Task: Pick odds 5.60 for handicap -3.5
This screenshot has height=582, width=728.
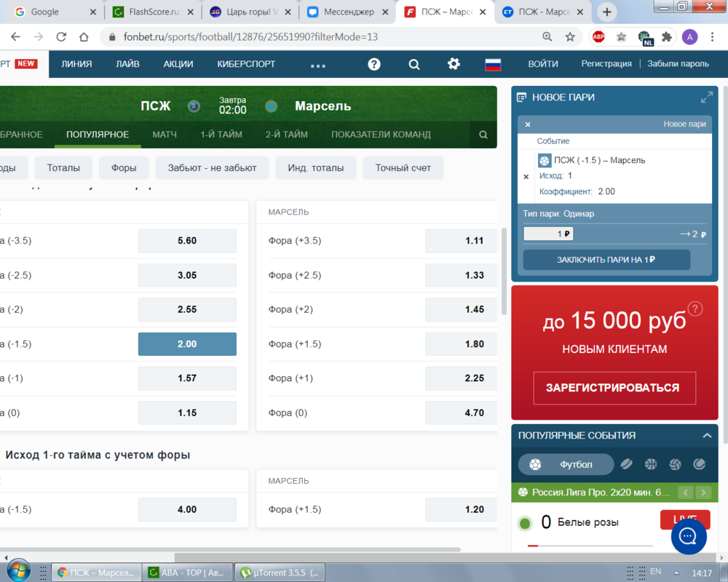Action: pos(187,240)
